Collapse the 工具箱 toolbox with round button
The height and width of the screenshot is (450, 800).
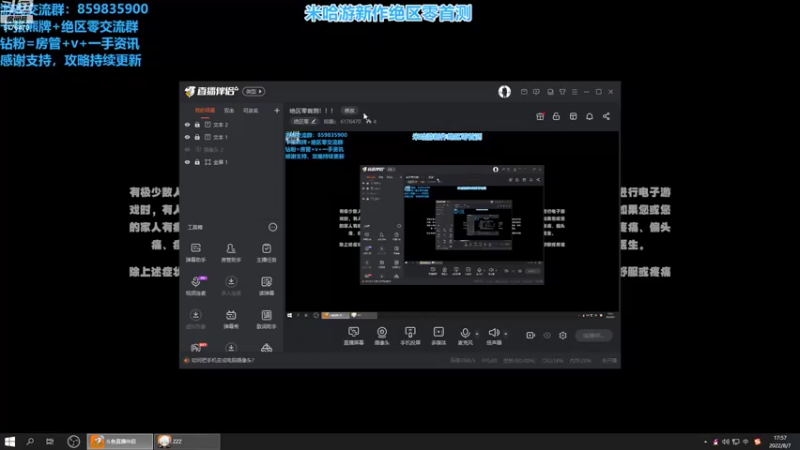[273, 227]
